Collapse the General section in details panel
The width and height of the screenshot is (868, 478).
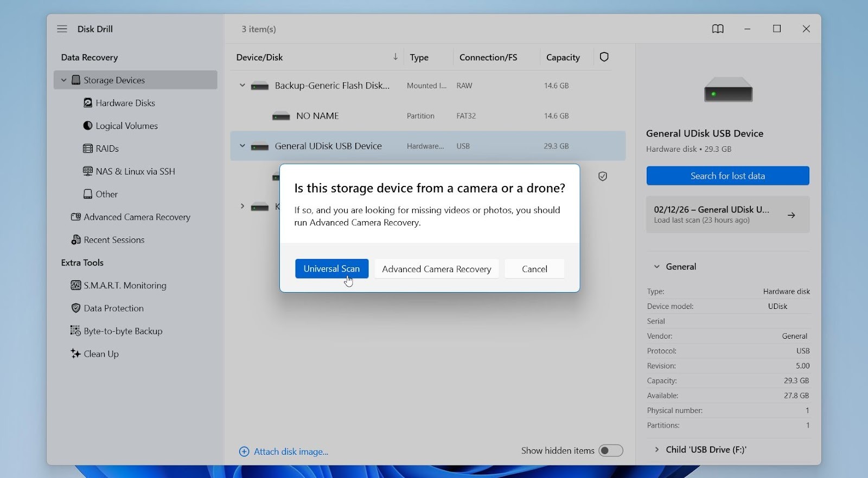656,267
